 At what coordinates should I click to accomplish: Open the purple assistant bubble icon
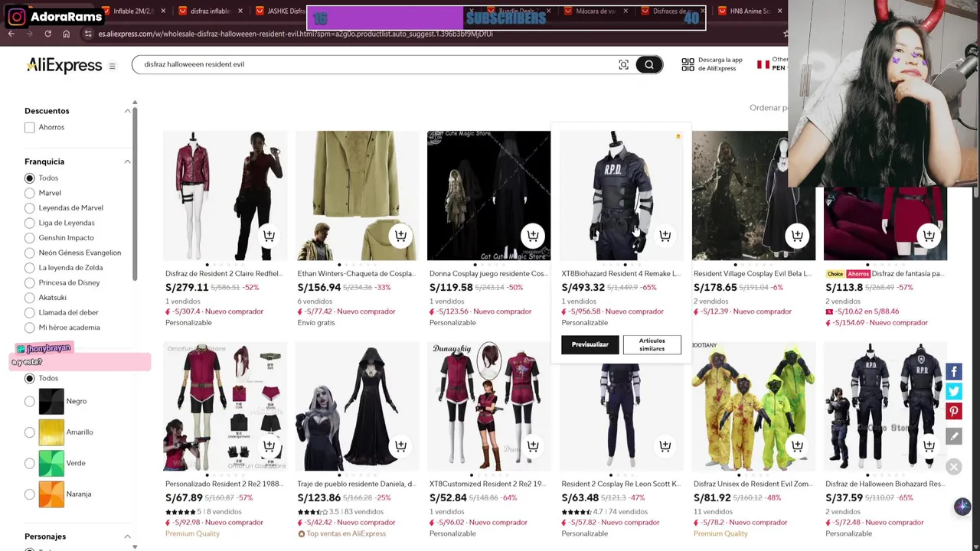(x=962, y=507)
